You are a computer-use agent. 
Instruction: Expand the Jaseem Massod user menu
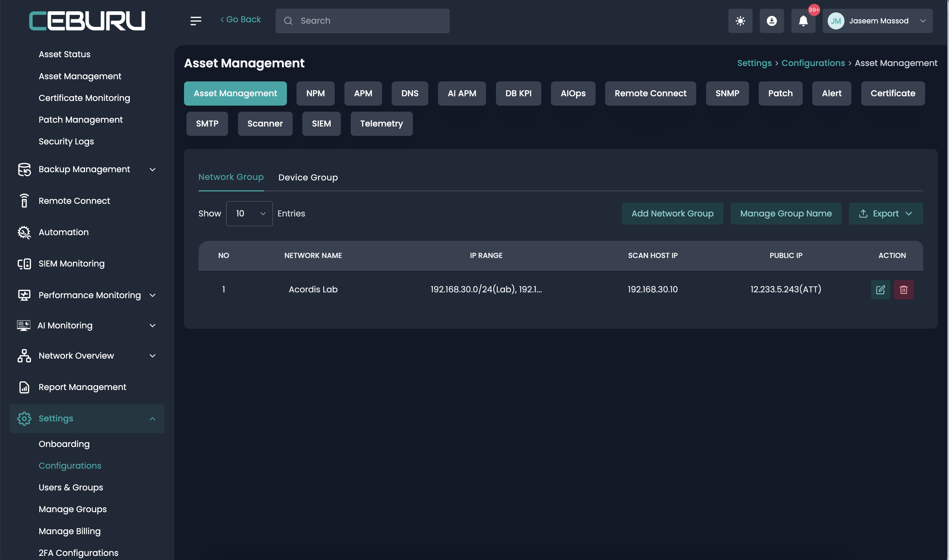coord(877,21)
